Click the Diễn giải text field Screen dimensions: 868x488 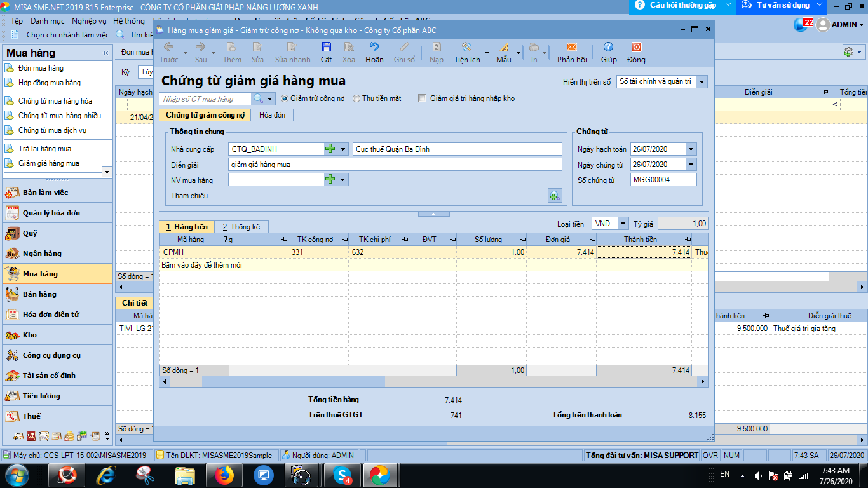(395, 165)
